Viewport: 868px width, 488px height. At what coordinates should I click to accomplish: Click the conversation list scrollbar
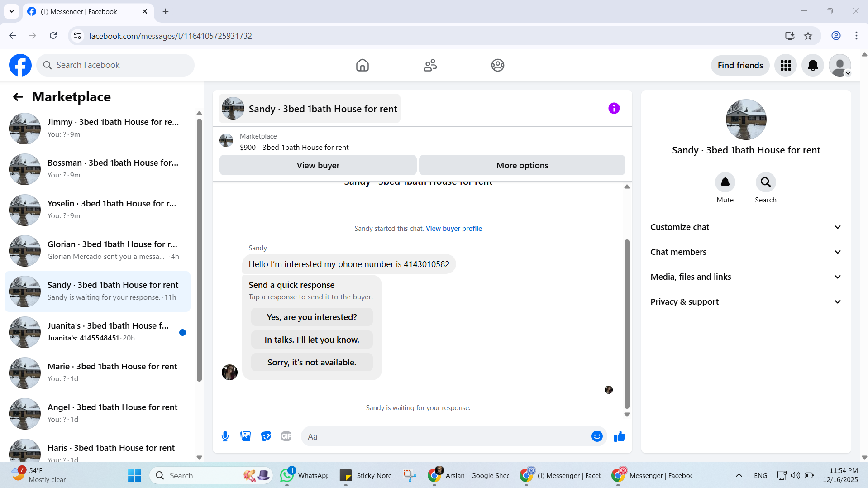coord(199,250)
